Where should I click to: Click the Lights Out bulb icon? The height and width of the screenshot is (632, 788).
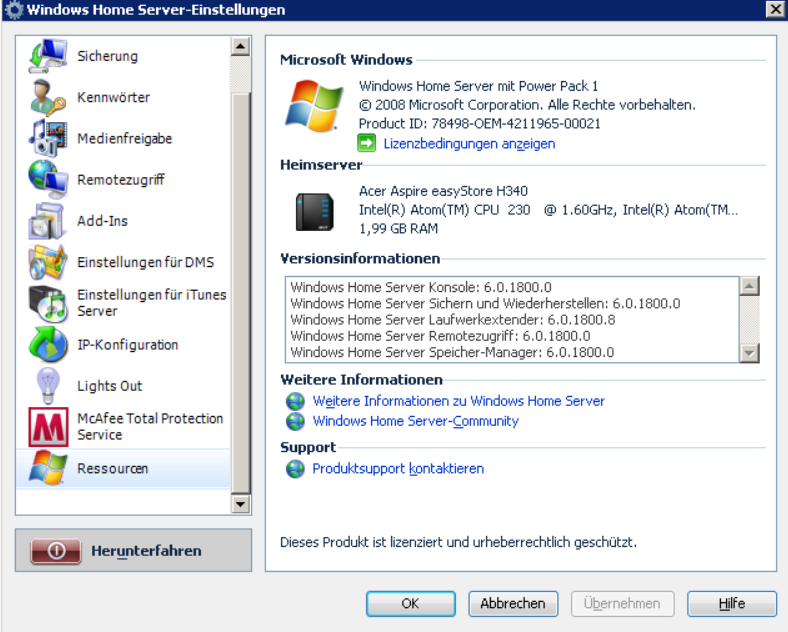[x=48, y=385]
